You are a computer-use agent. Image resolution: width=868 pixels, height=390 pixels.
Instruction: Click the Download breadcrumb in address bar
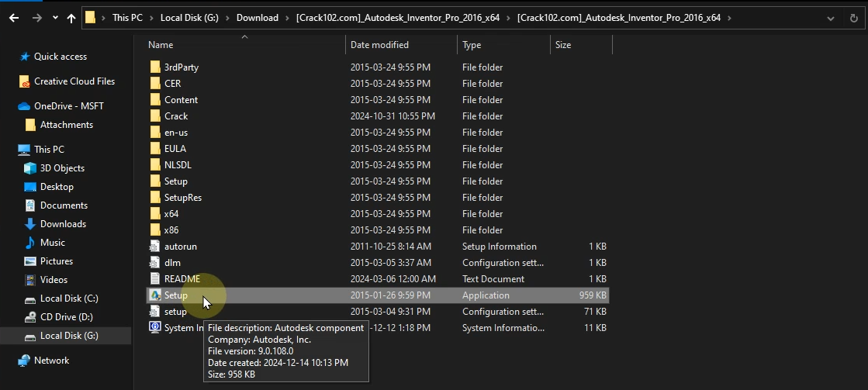point(257,17)
